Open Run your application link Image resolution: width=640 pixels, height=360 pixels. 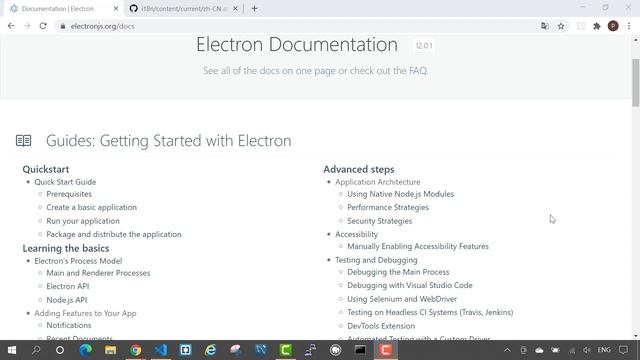coord(83,221)
